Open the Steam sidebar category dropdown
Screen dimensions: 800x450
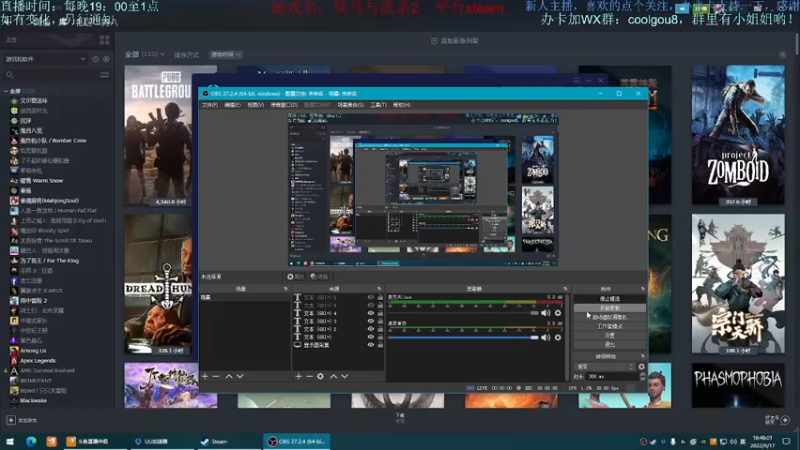pyautogui.click(x=45, y=59)
